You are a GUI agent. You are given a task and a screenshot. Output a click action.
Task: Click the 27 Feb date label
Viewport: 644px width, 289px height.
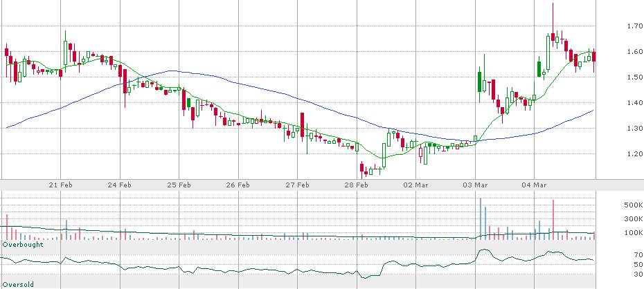point(298,185)
